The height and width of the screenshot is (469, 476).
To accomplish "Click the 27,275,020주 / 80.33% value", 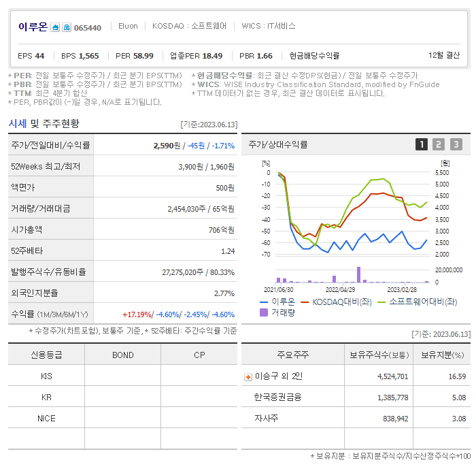I will tap(198, 272).
